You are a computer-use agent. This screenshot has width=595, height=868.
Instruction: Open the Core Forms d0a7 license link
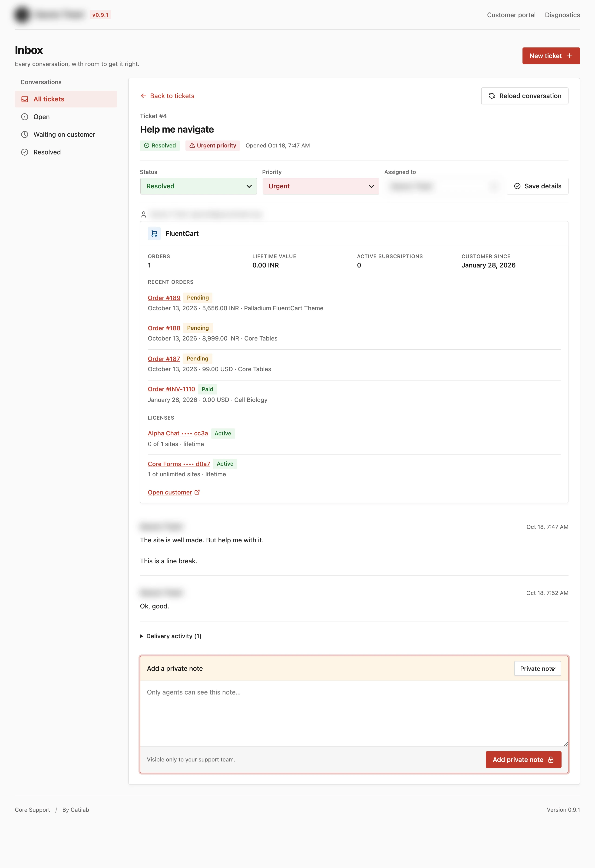click(179, 464)
